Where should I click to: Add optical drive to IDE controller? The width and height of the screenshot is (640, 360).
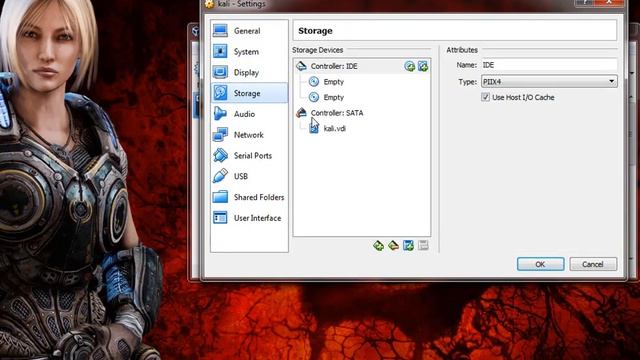click(409, 66)
